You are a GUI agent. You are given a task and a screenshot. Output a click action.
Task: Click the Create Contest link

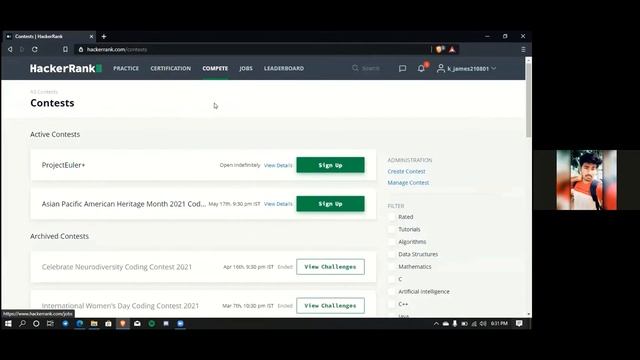[x=406, y=171]
